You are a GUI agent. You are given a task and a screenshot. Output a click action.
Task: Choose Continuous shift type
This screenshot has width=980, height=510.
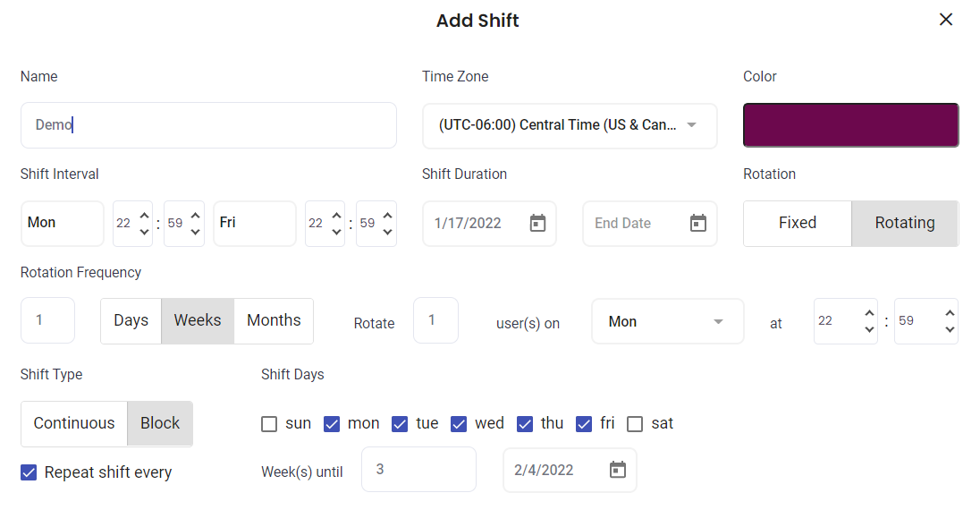tap(73, 423)
